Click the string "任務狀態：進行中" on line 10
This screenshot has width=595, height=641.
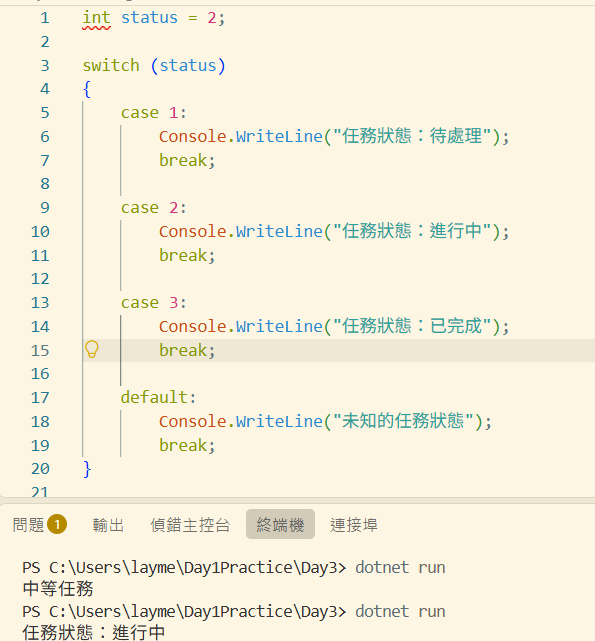pyautogui.click(x=412, y=231)
